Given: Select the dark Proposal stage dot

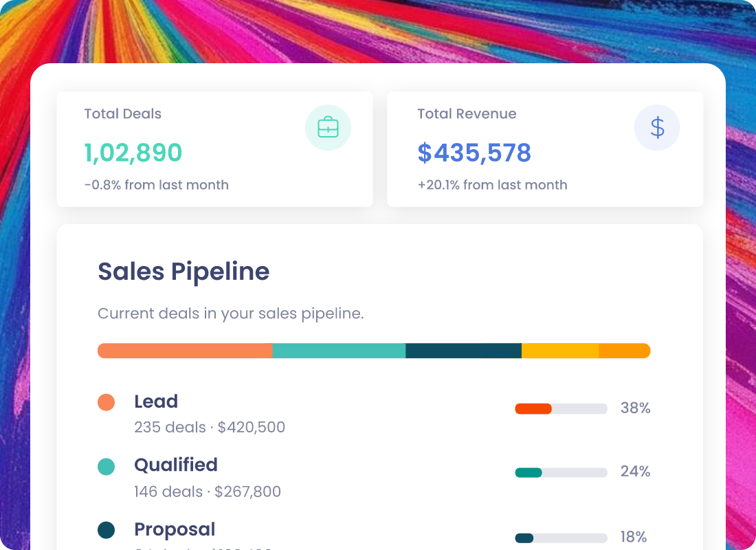Looking at the screenshot, I should 106,530.
